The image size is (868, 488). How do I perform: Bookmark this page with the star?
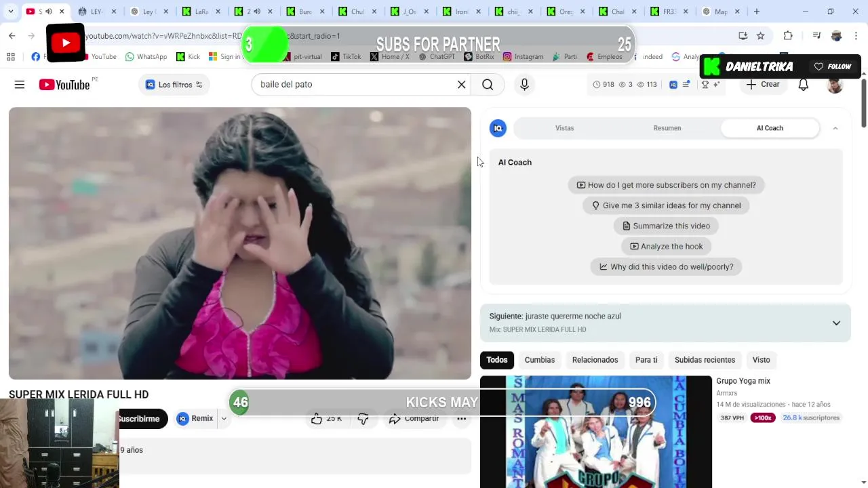point(760,36)
